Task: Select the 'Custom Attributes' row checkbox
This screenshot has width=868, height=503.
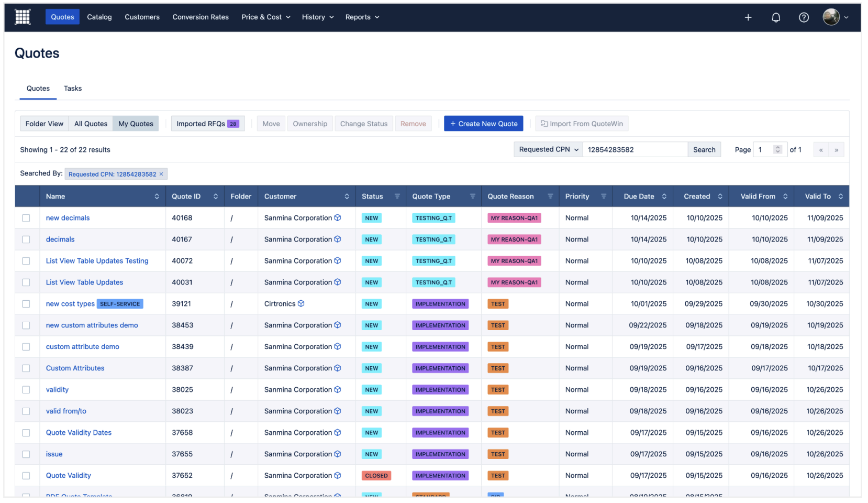Action: click(x=26, y=368)
